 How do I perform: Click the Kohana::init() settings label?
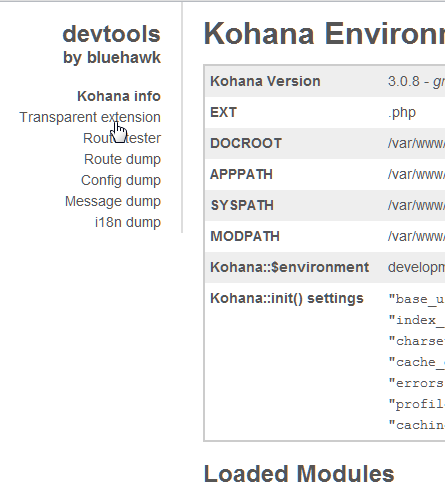[287, 298]
